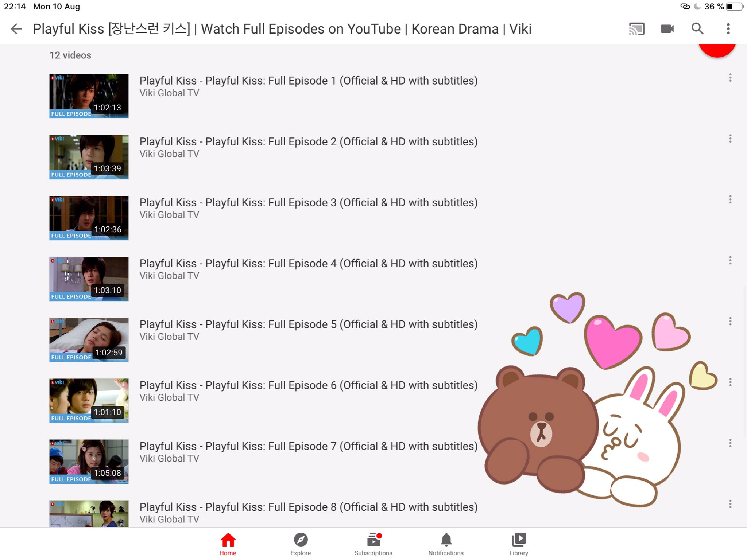Play Playful Kiss Full Episode 4 title
747x560 pixels.
point(309,263)
